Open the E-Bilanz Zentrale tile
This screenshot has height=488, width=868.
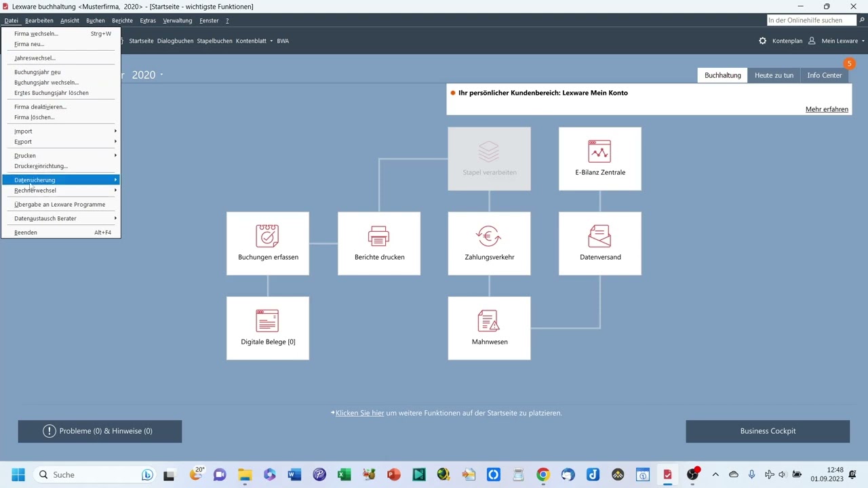click(x=600, y=159)
